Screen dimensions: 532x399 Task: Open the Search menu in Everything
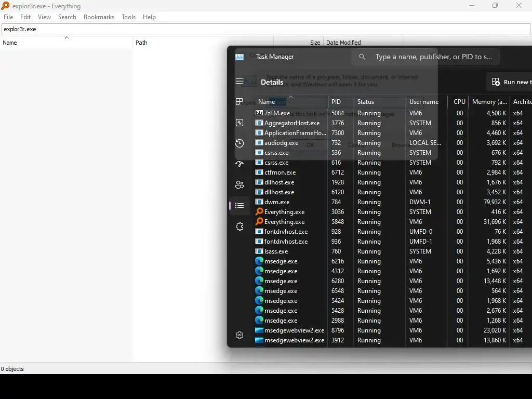[x=67, y=17]
